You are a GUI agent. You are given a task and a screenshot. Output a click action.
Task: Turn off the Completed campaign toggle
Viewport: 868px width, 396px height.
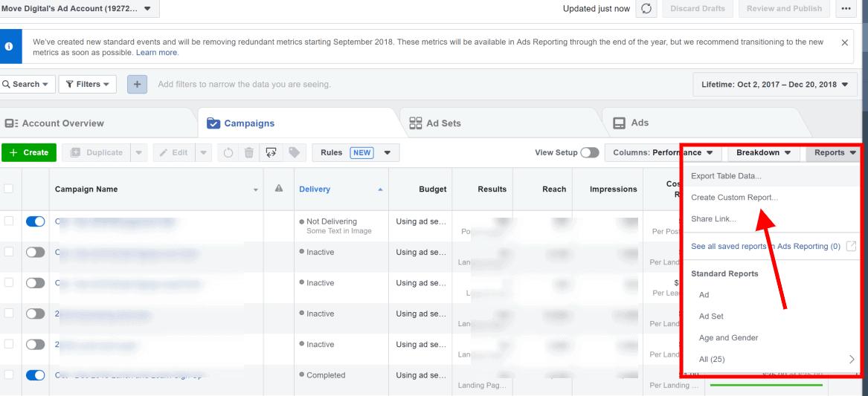[x=36, y=375]
